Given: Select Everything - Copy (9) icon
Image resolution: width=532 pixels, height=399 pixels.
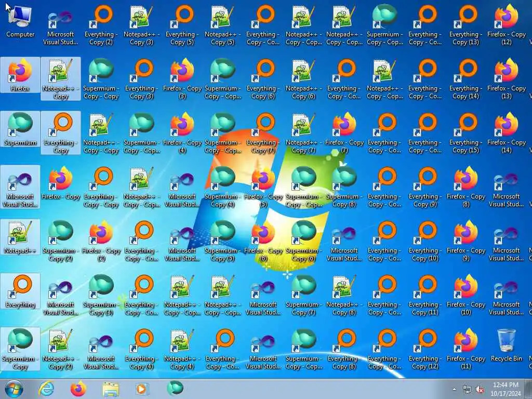Looking at the screenshot, I should (x=425, y=187).
